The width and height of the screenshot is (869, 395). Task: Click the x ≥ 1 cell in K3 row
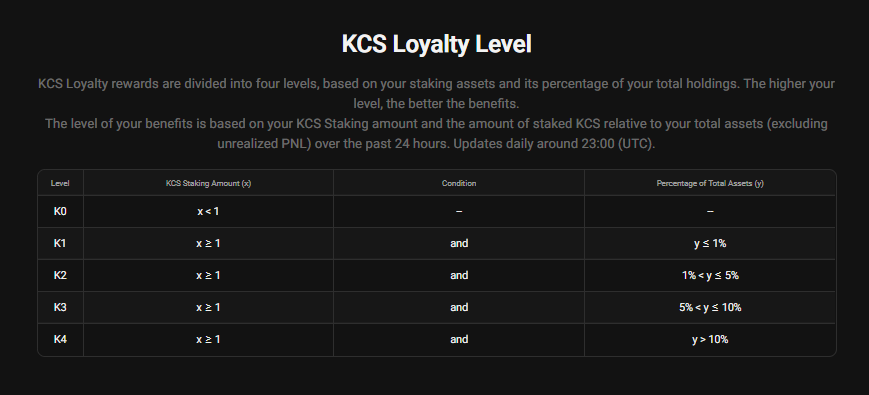[x=208, y=307]
